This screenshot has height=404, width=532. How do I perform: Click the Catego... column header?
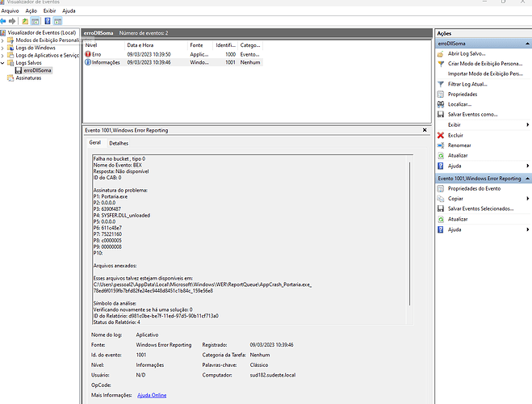[x=250, y=45]
